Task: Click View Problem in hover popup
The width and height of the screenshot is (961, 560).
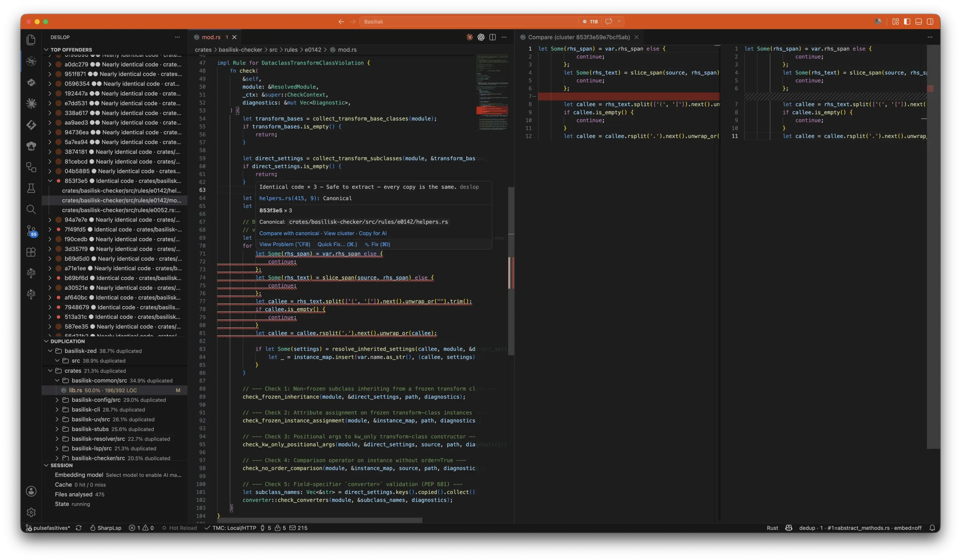Action: [285, 244]
